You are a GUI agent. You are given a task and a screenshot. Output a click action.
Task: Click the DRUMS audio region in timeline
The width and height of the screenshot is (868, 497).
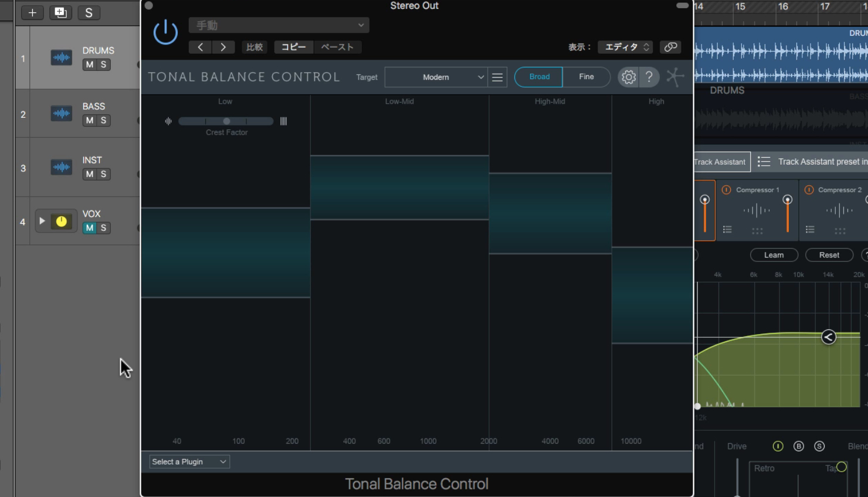(781, 55)
